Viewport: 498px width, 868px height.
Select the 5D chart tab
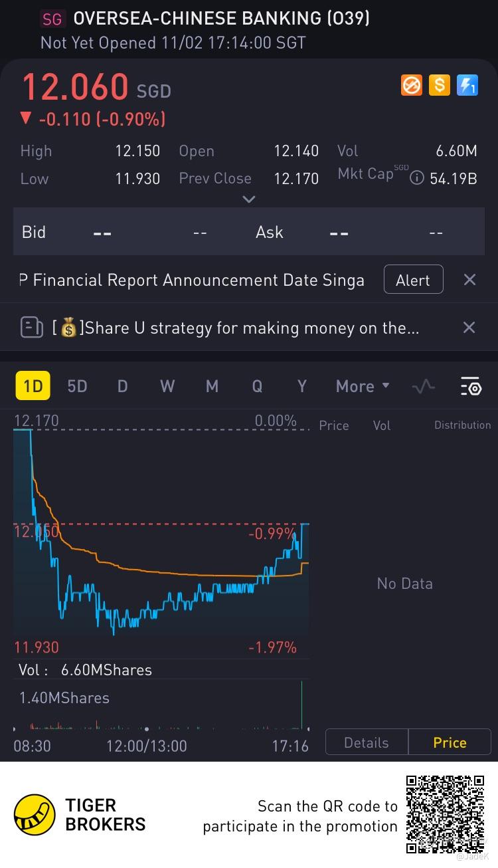[77, 386]
